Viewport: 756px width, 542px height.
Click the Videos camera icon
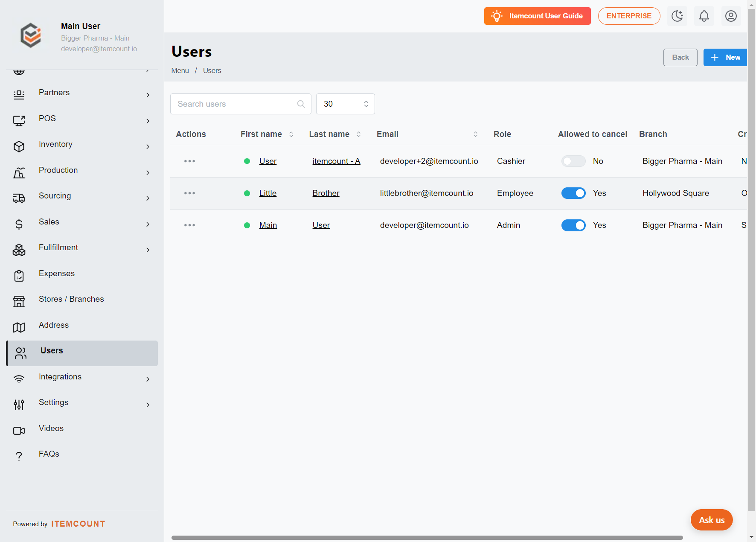coord(19,431)
